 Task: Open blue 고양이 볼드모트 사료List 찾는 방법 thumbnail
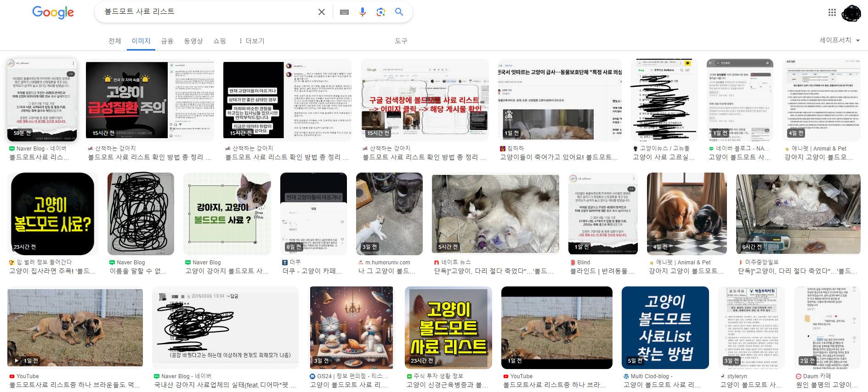665,327
